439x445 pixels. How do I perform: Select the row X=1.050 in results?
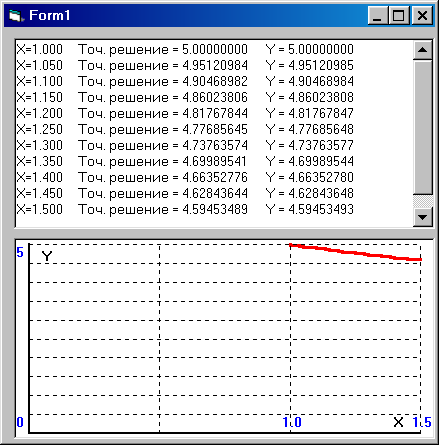coord(185,65)
